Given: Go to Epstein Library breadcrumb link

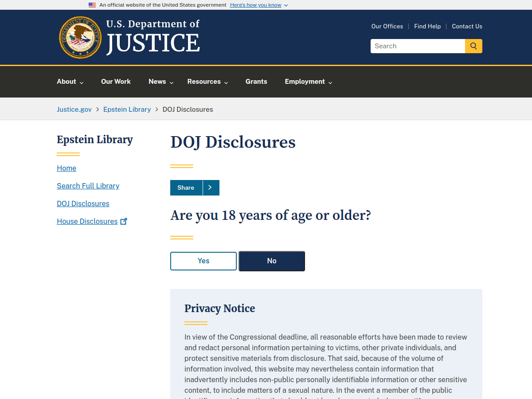Looking at the screenshot, I should click(127, 109).
